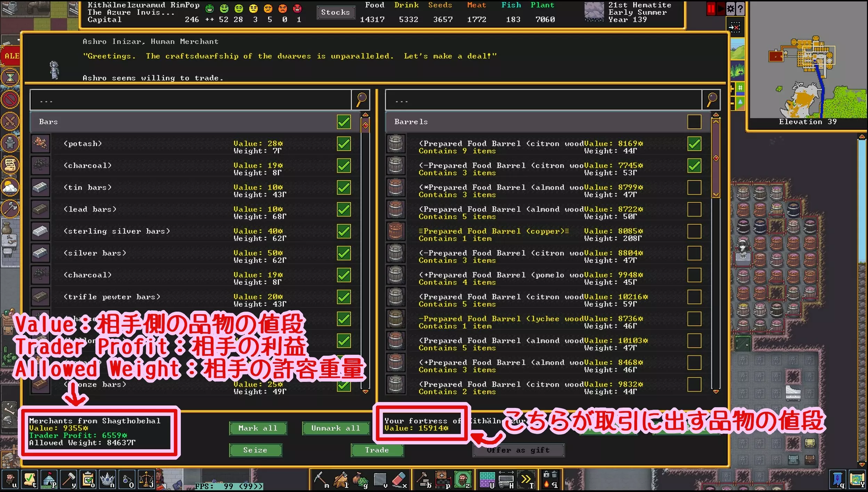Screen dimensions: 868x492
Task: Click the Unmark all button
Action: tap(335, 428)
